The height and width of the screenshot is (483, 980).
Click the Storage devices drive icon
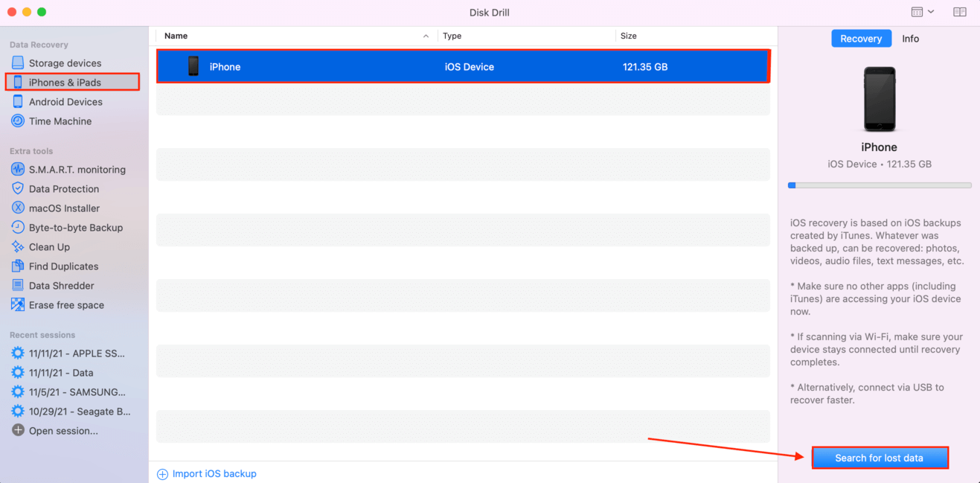18,63
